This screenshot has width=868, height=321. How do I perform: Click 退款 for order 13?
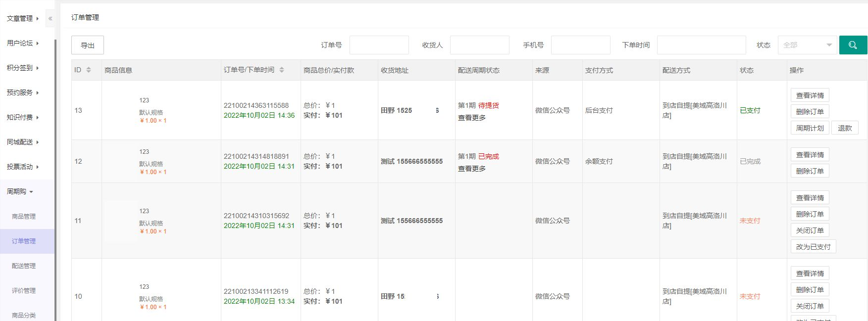point(845,128)
